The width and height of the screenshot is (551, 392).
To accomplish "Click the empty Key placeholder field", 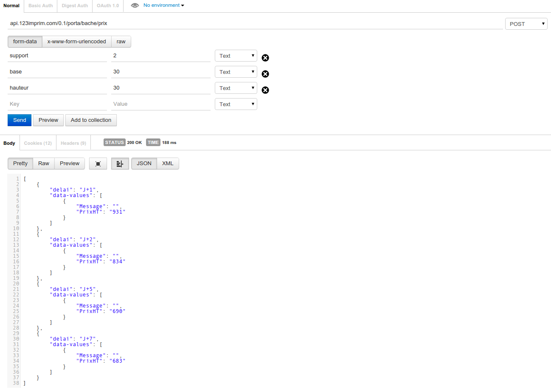I will coord(57,104).
